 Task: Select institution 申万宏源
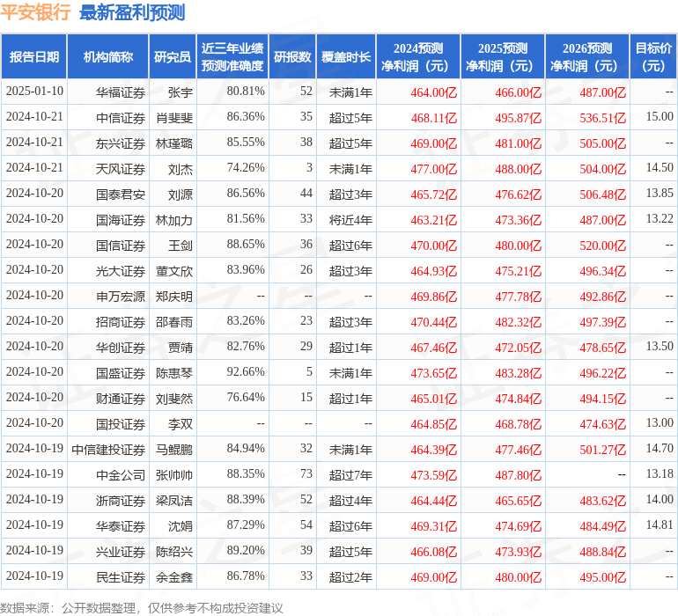coord(121,296)
